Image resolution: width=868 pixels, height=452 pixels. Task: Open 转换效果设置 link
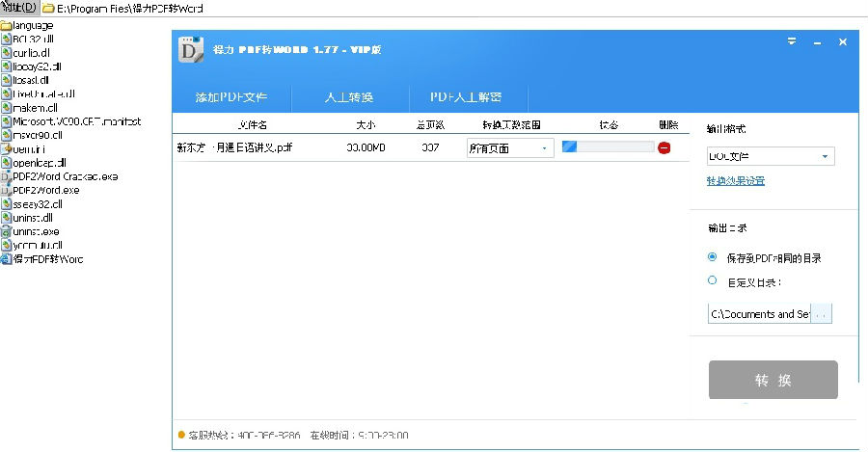(x=736, y=180)
